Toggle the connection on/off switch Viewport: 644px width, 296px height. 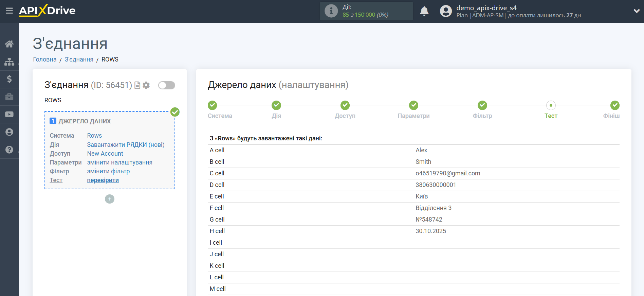coord(166,85)
